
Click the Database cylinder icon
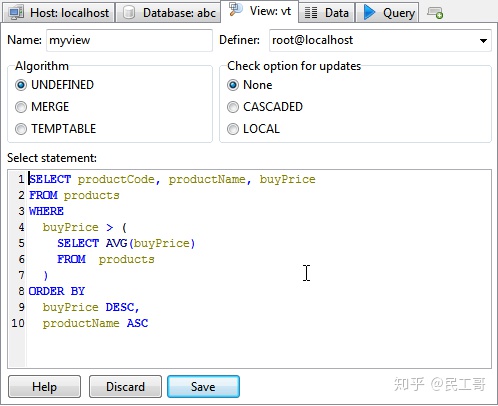[129, 13]
